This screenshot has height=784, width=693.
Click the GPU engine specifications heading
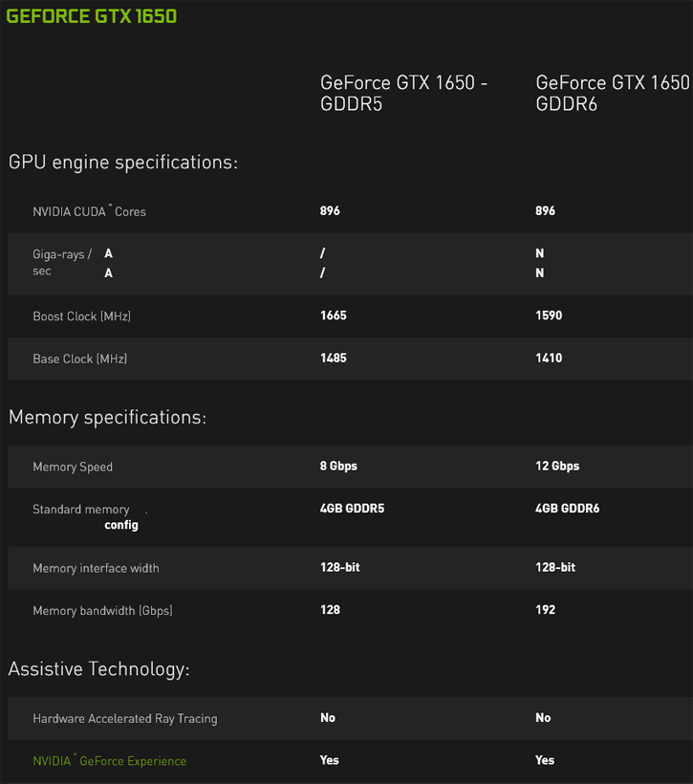123,162
